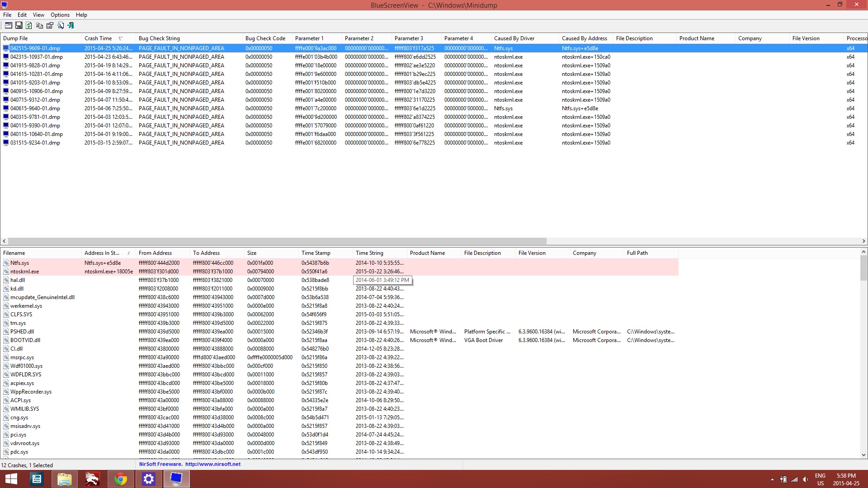The image size is (868, 488).
Task: Click the Advanced Options toolbar icon
Action: 8,26
